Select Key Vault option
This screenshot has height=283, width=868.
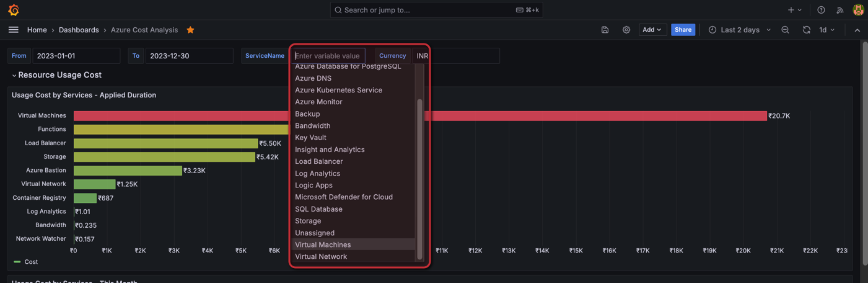point(353,137)
